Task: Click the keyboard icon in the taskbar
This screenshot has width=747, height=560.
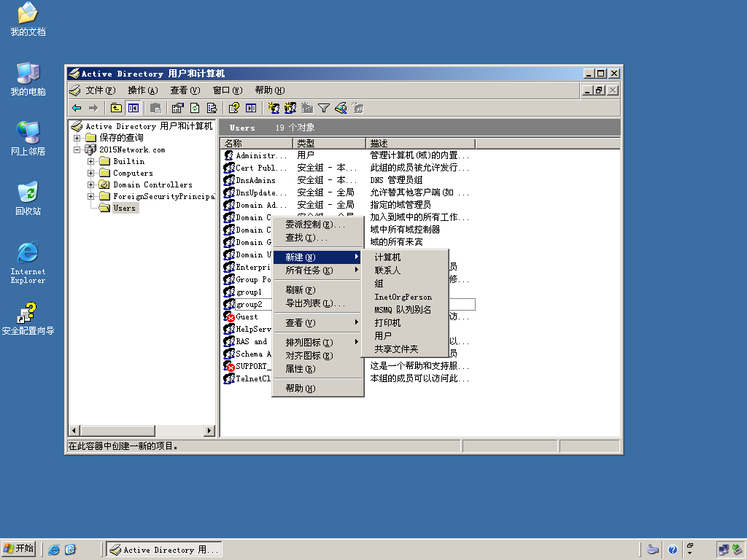Action: (x=653, y=550)
